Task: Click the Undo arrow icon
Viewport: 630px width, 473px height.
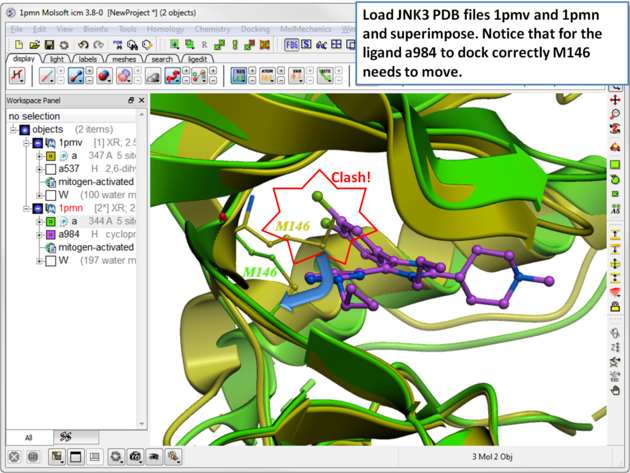Action: (x=83, y=45)
